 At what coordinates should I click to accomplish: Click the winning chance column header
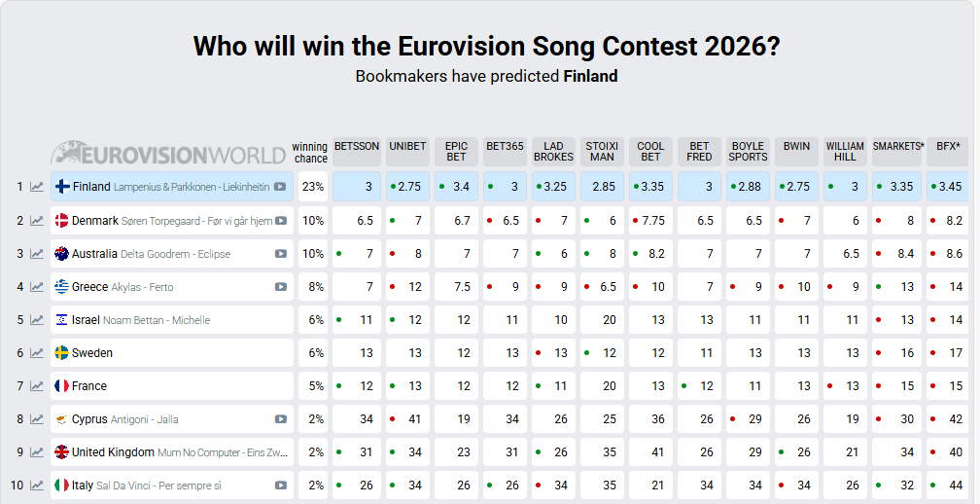tap(310, 152)
